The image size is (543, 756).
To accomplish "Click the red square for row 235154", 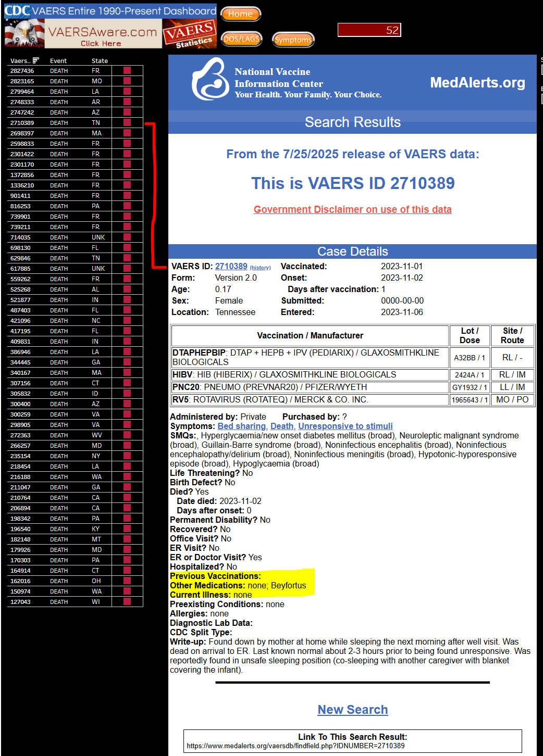I will click(127, 456).
